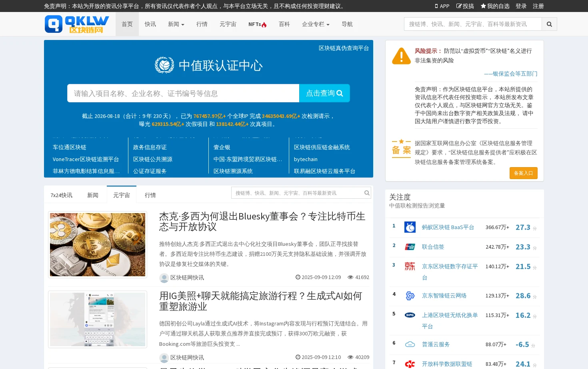This screenshot has height=369, width=588.
Task: Click the 请输入项目名称 query input
Action: (183, 93)
